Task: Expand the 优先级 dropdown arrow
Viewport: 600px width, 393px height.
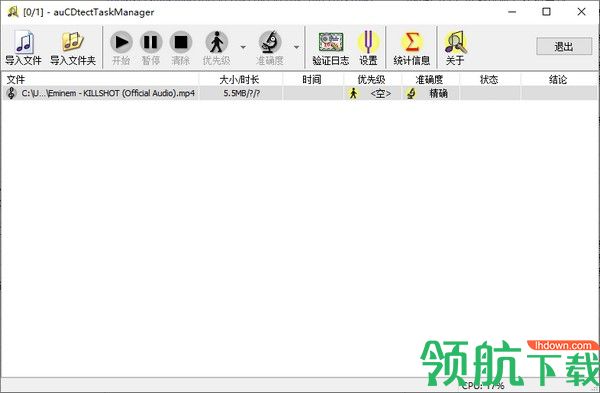Action: click(x=243, y=47)
